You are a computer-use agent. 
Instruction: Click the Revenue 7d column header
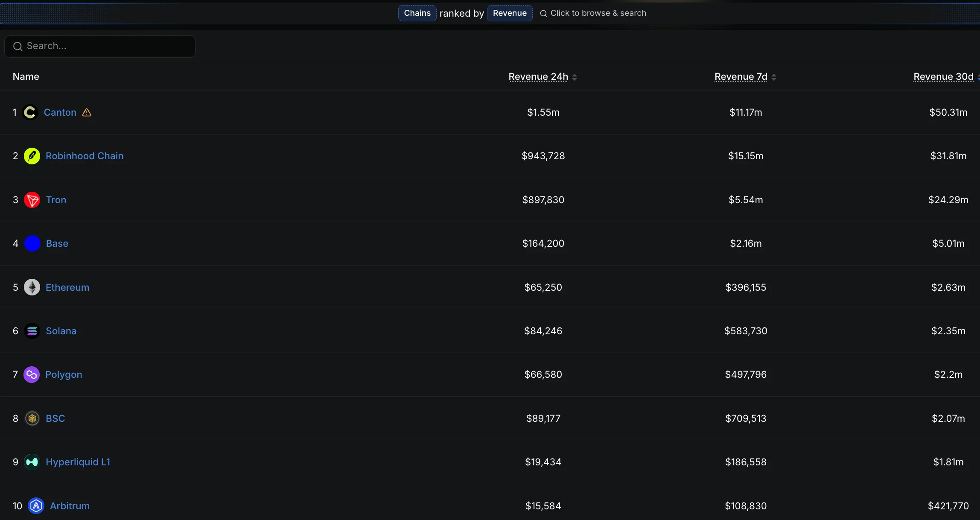[x=741, y=76]
